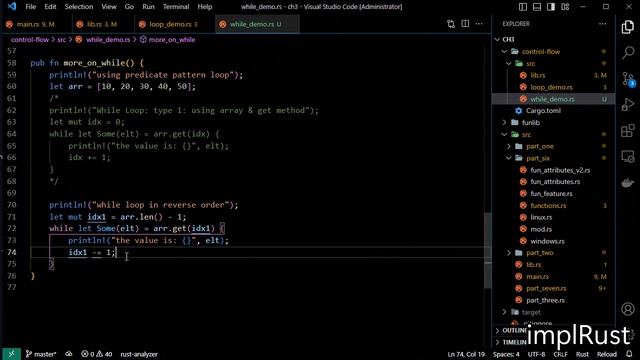Image resolution: width=640 pixels, height=360 pixels.
Task: Click the synchronize changes cloud icon
Action: (69, 354)
